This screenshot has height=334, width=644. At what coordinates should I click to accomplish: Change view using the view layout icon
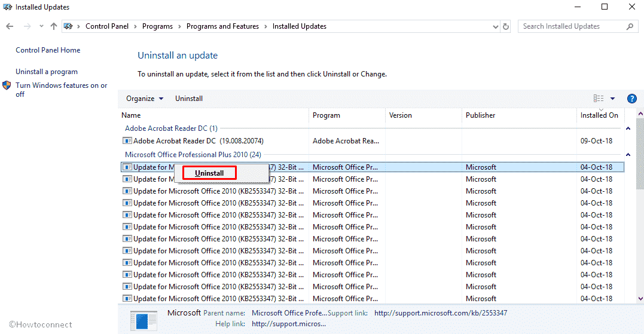tap(599, 99)
